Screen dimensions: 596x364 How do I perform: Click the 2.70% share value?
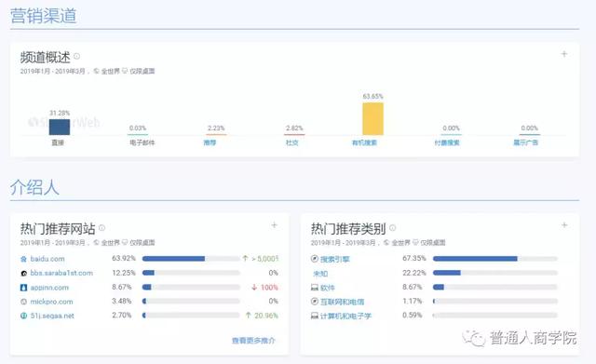click(x=122, y=315)
